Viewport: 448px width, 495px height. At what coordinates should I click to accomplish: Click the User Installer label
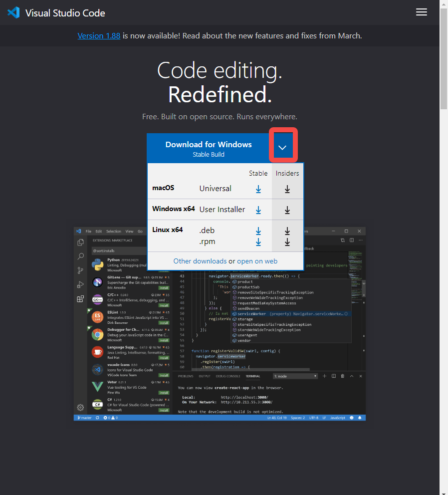[222, 209]
